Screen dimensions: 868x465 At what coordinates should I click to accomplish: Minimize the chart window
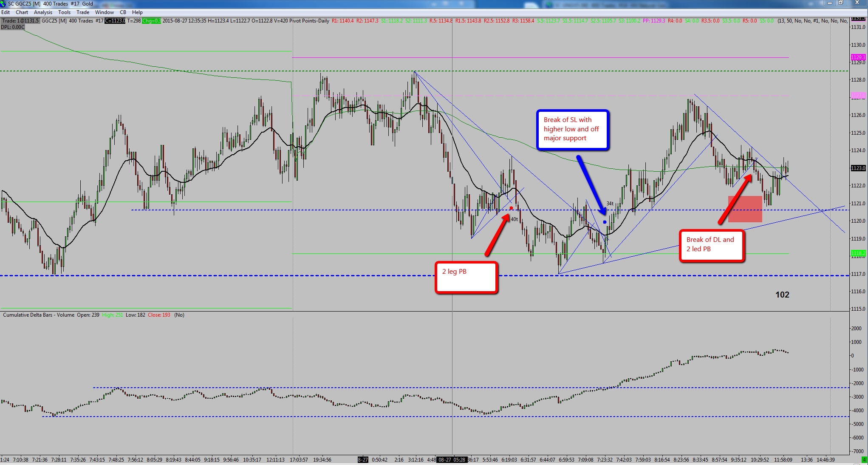pyautogui.click(x=829, y=3)
